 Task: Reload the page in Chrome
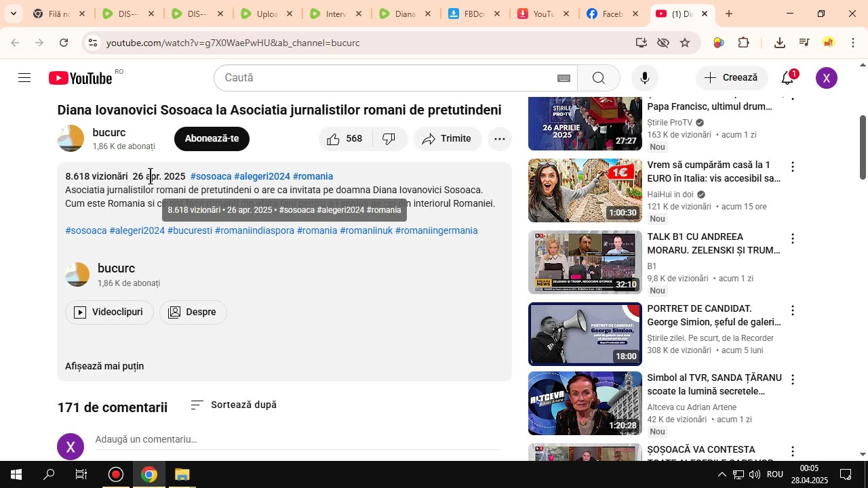(x=64, y=43)
